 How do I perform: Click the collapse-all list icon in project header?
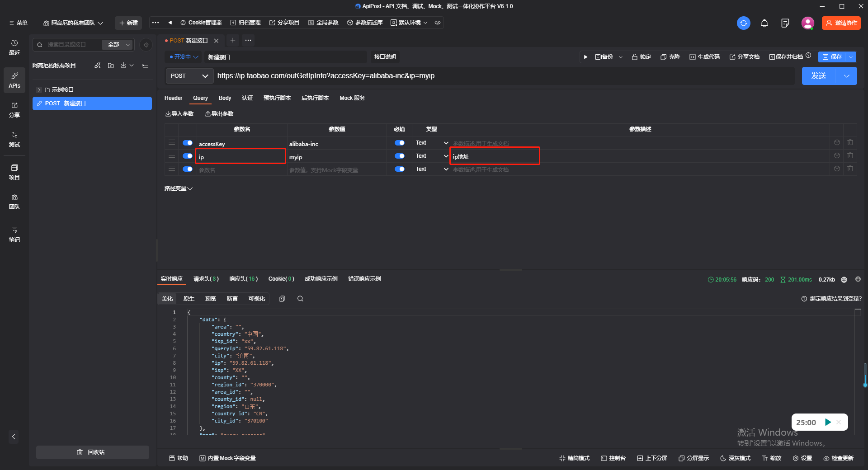tap(145, 66)
